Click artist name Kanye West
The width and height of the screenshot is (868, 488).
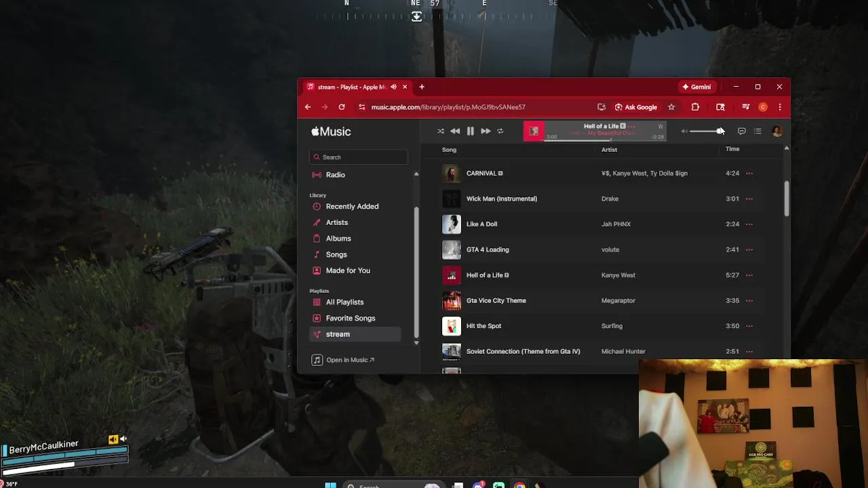click(618, 275)
